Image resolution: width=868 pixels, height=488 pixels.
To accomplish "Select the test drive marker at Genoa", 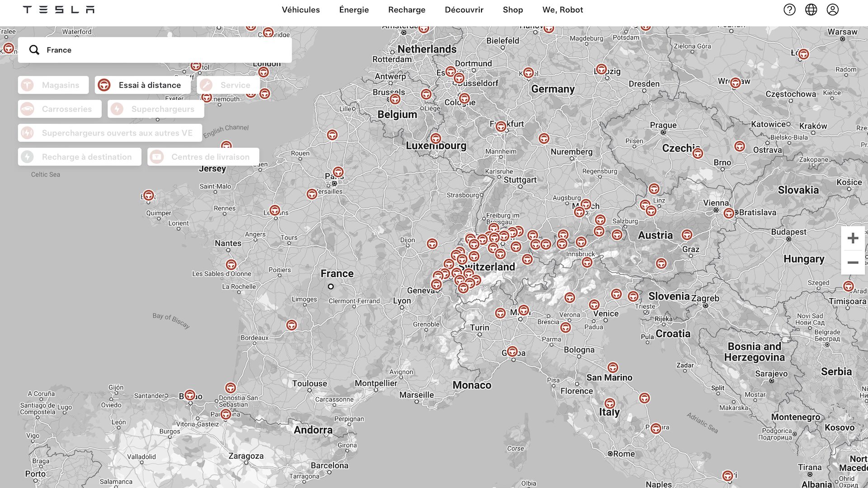I will (x=512, y=352).
